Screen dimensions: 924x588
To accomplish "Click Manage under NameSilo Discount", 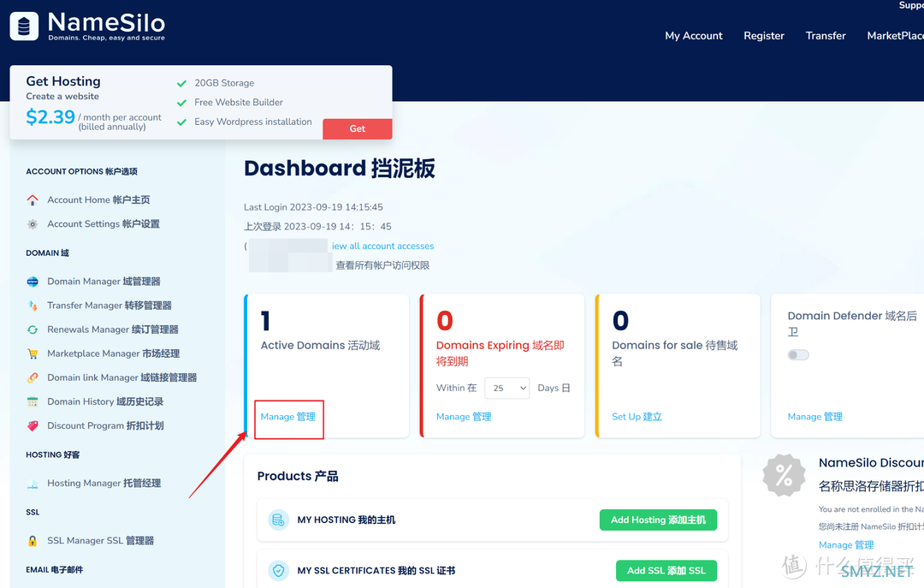I will point(846,545).
